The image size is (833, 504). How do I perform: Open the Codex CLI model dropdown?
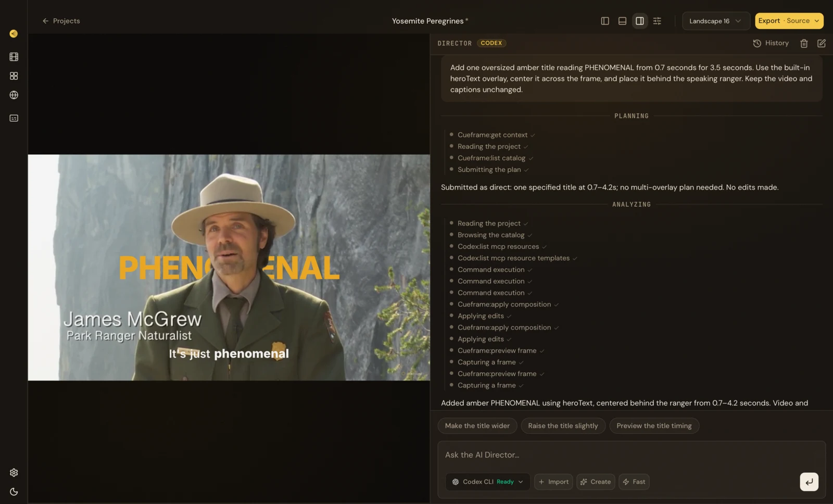[488, 482]
